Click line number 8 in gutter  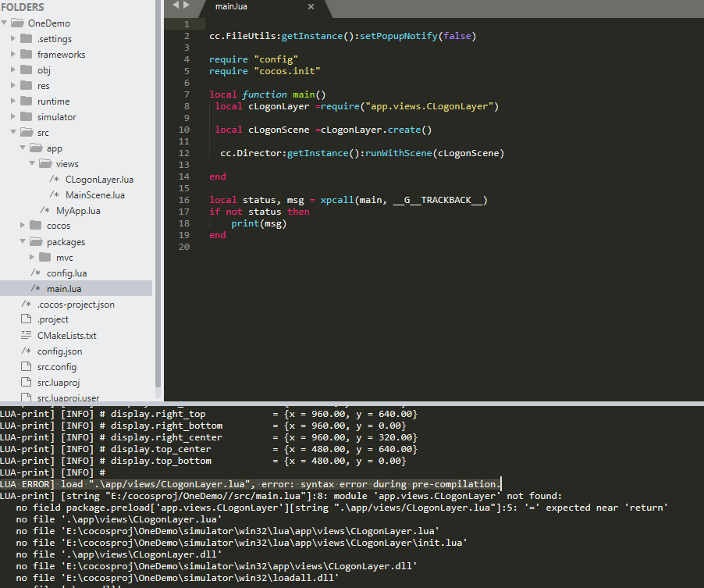pos(187,106)
